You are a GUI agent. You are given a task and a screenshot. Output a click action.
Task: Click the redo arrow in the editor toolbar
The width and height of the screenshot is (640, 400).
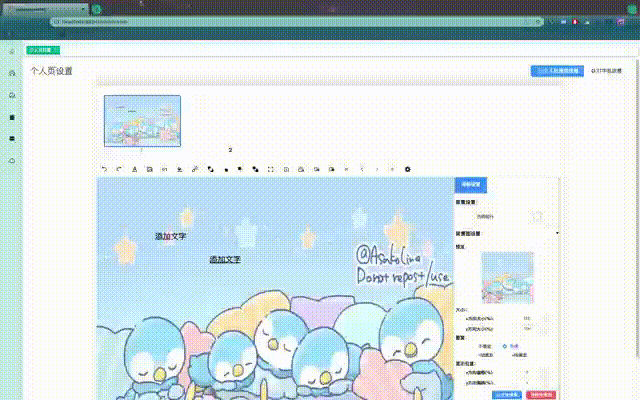tap(119, 169)
